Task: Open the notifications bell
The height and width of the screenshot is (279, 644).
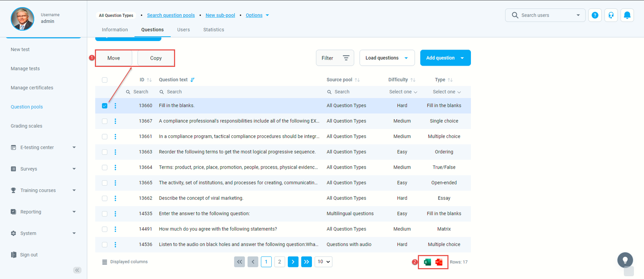Action: [627, 15]
